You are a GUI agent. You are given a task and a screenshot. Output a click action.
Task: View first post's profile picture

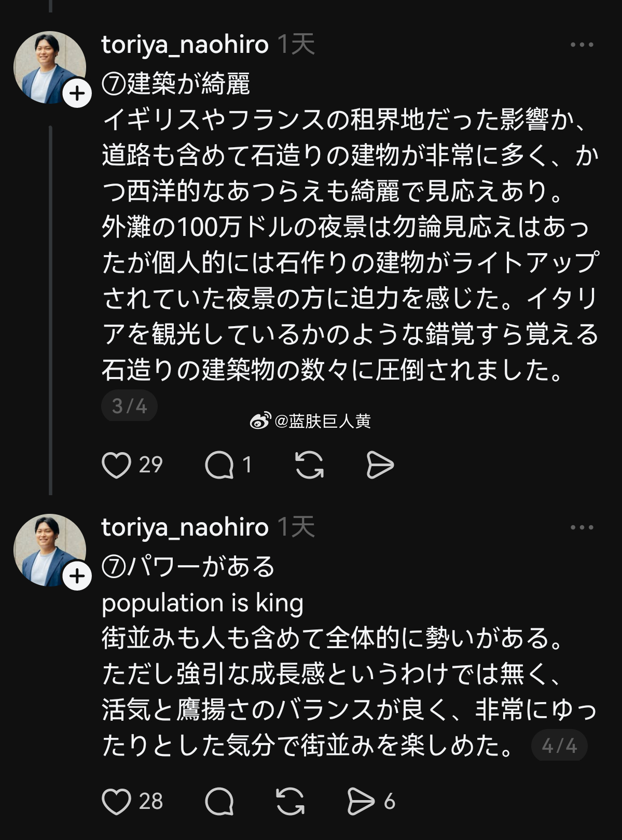point(46,65)
